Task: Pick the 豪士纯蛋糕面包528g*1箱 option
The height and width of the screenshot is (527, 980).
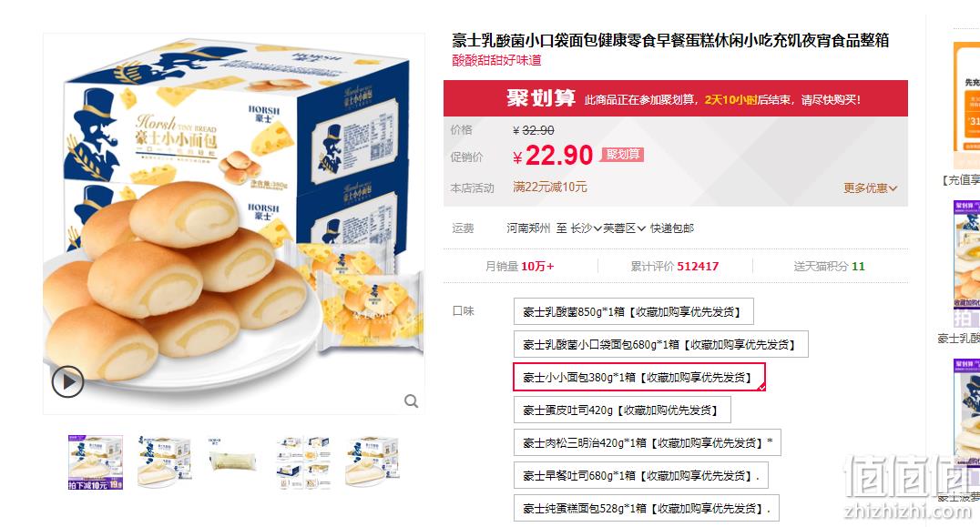Action: pyautogui.click(x=647, y=508)
